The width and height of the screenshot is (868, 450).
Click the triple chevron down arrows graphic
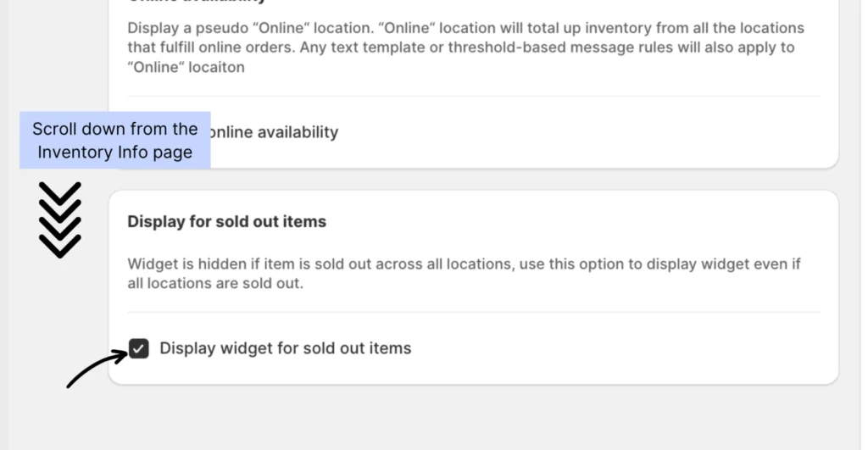point(60,219)
